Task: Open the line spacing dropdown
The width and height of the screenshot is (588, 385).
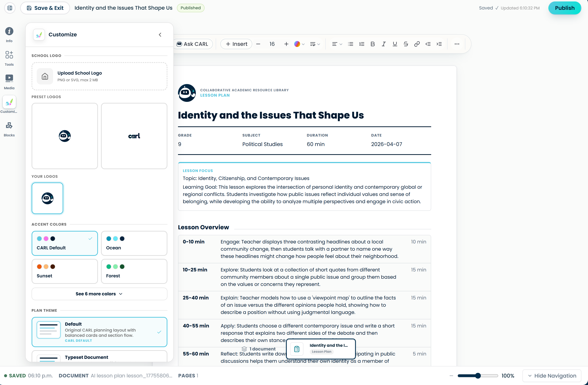Action: pyautogui.click(x=315, y=44)
